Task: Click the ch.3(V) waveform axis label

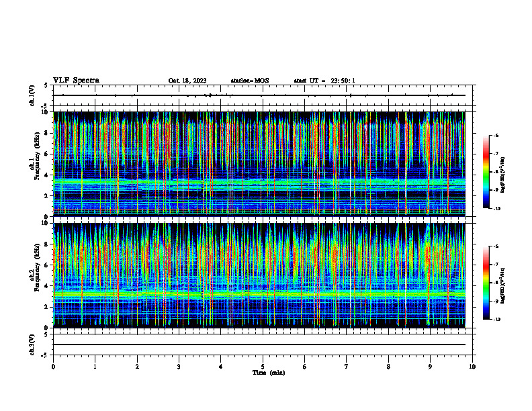Action: point(32,345)
